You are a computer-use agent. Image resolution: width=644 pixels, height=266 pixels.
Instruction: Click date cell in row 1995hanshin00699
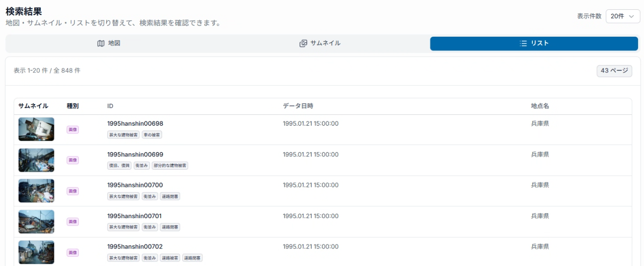coord(310,155)
